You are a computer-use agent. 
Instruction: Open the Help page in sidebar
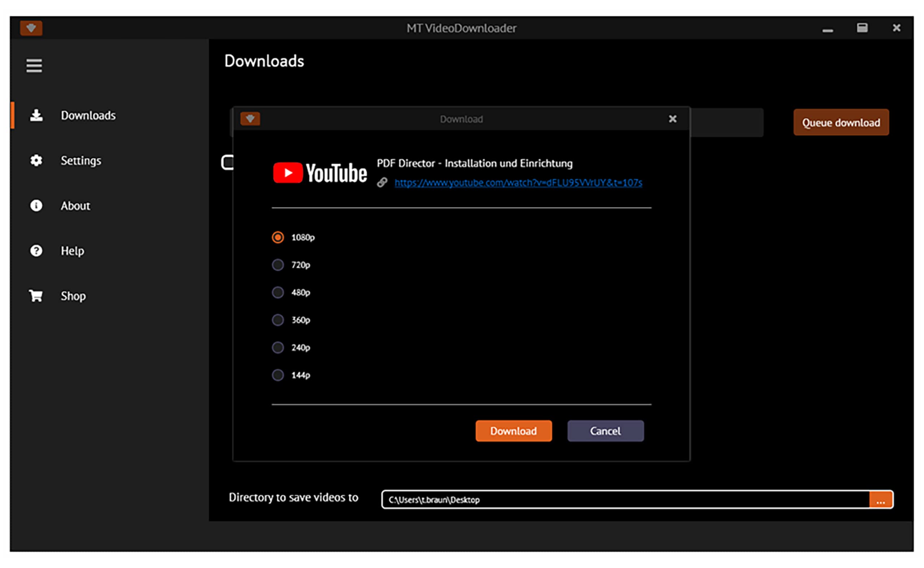pyautogui.click(x=72, y=251)
